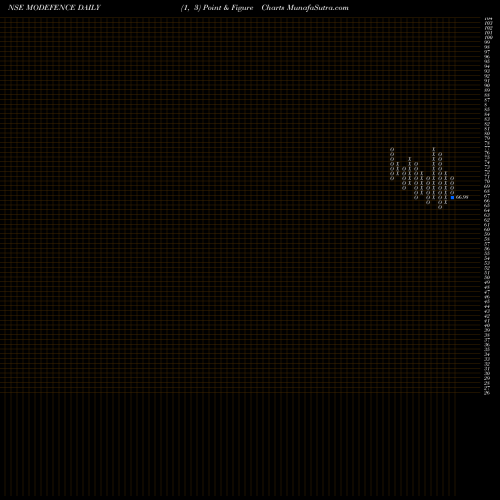Click the topmost X of the tallest X column
Image resolution: width=500 pixels, height=500 pixels.
tap(434, 149)
